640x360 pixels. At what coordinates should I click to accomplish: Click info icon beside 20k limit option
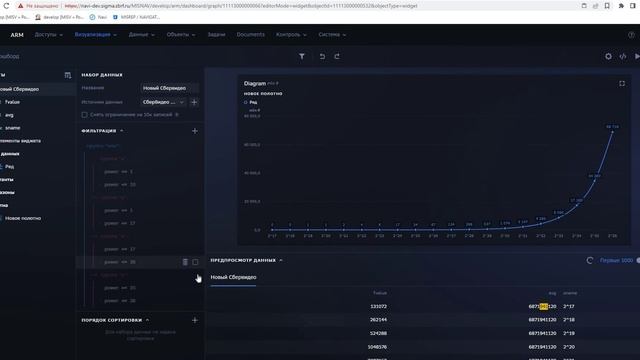pyautogui.click(x=177, y=115)
